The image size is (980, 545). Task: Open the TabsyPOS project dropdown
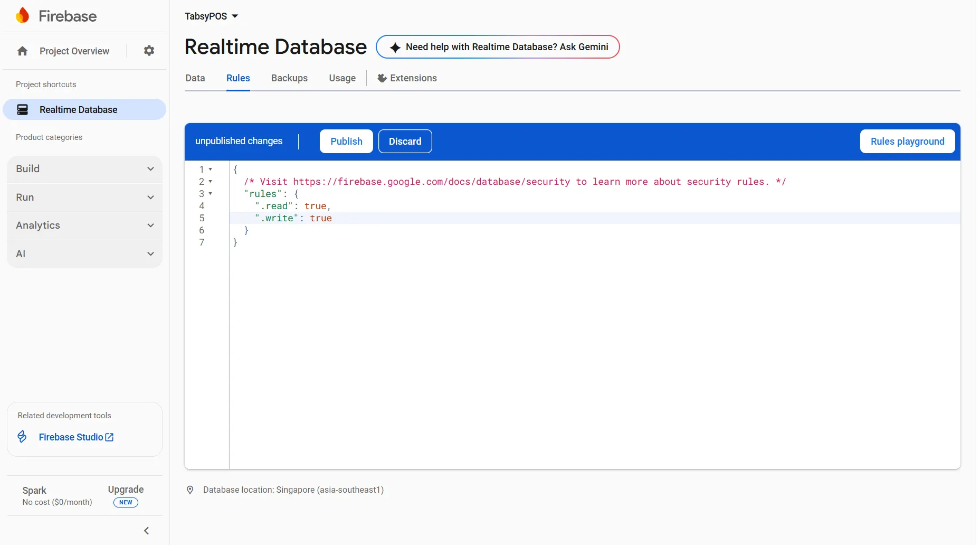212,16
